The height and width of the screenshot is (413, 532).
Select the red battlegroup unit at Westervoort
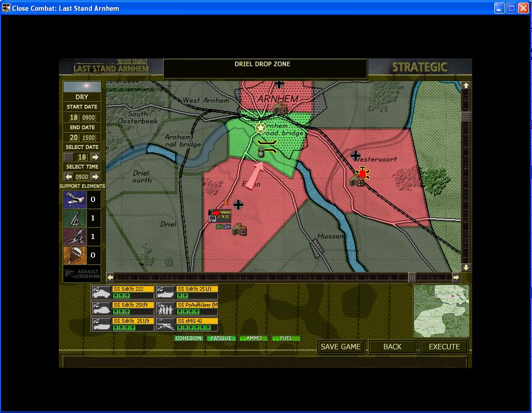tap(363, 173)
